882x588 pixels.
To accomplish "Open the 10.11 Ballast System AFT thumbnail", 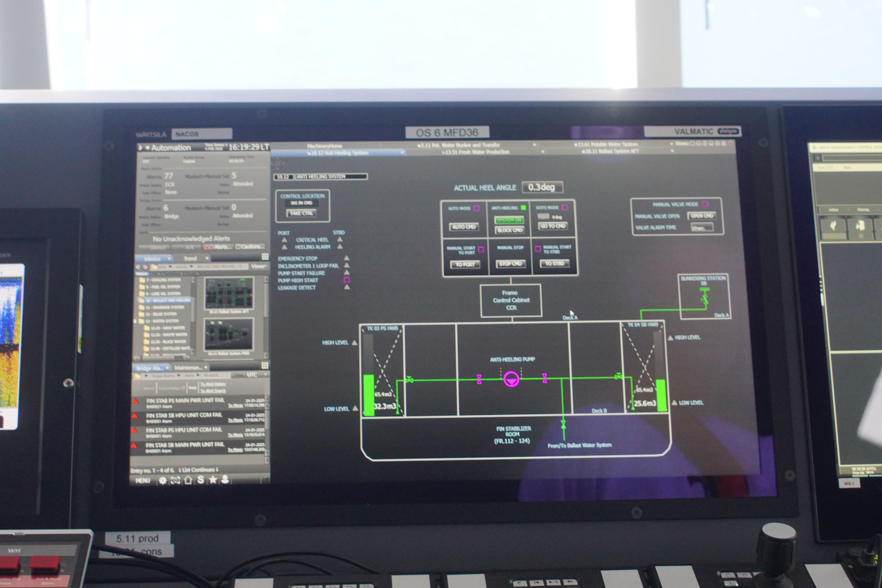I will (x=229, y=293).
